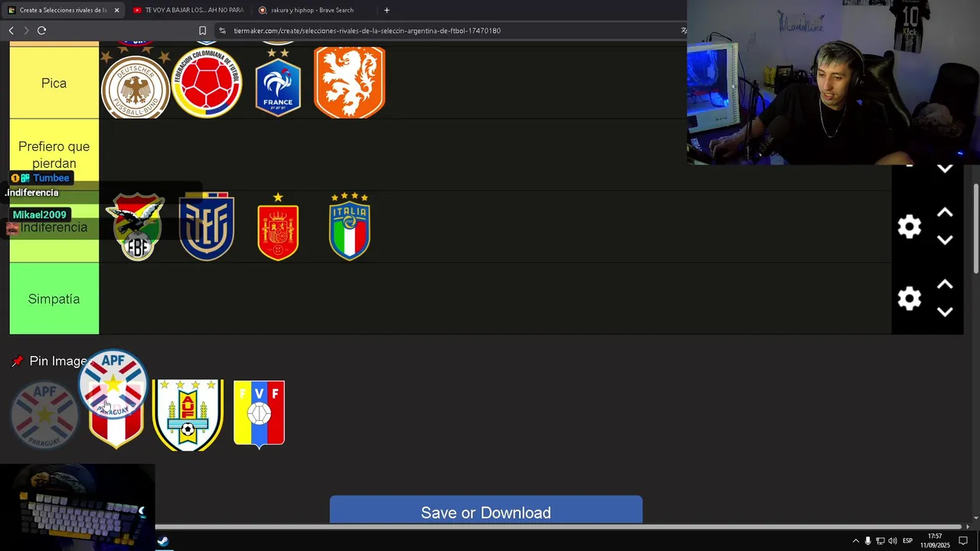
Task: Pick the Spain red crest
Action: pyautogui.click(x=278, y=227)
